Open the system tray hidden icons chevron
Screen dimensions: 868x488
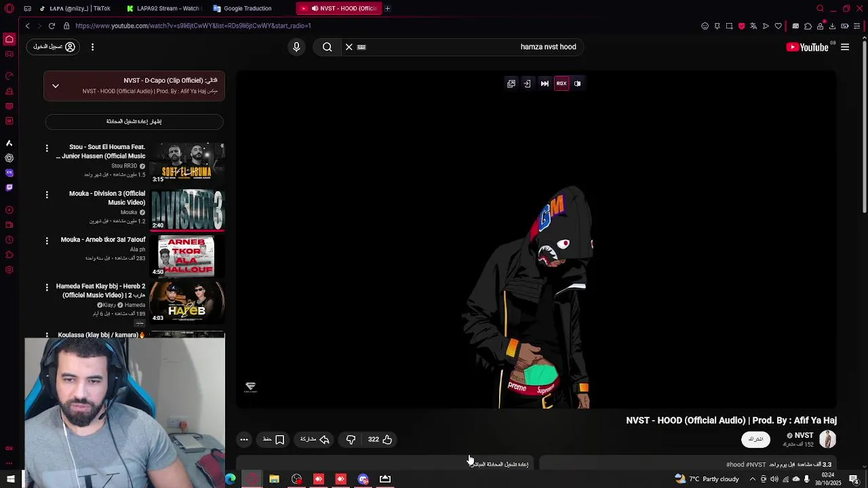pyautogui.click(x=752, y=479)
